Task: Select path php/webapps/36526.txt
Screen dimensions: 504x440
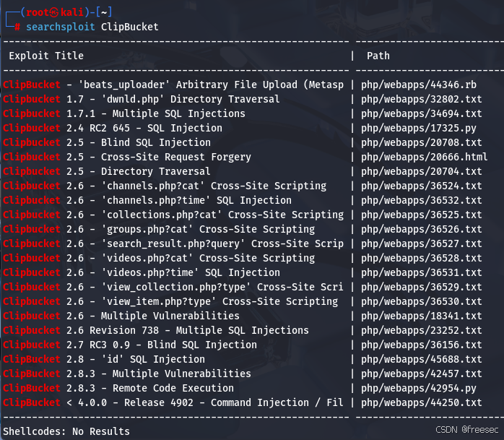Action: coord(422,230)
